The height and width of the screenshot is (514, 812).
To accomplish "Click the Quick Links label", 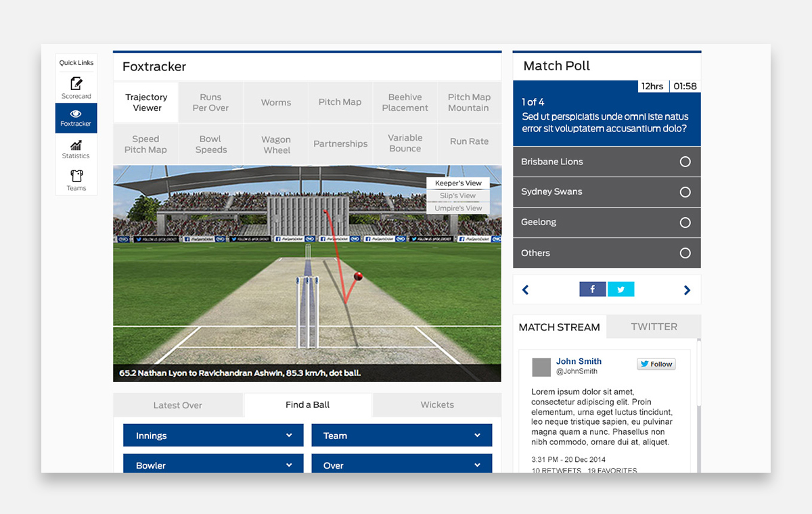I will 76,63.
